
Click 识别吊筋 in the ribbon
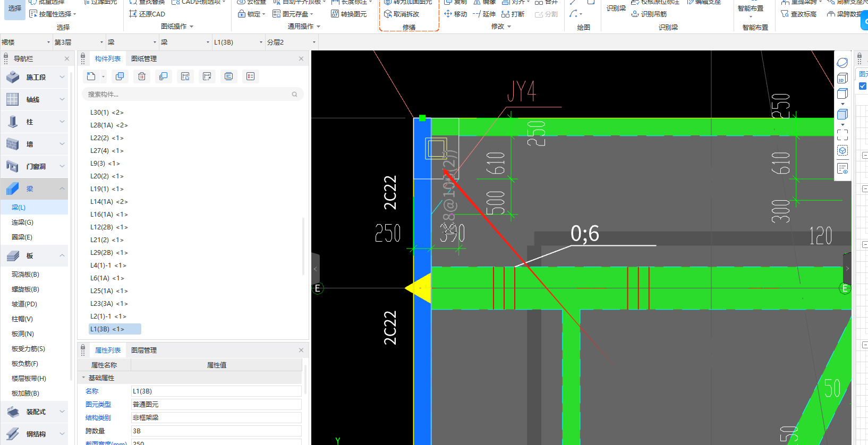tap(649, 14)
